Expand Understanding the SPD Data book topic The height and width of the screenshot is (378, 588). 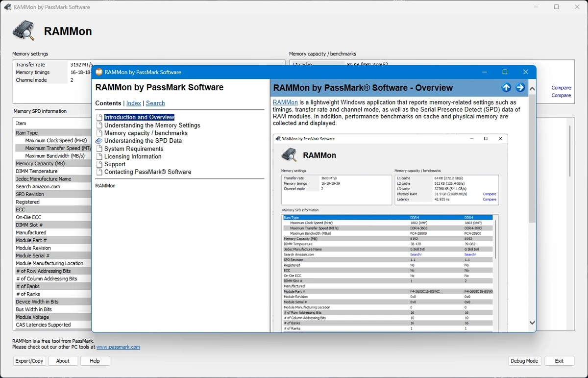[x=143, y=141]
